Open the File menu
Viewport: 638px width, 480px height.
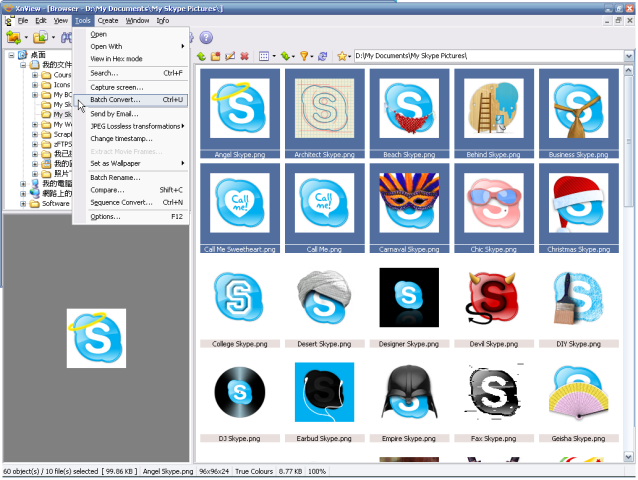click(x=23, y=20)
